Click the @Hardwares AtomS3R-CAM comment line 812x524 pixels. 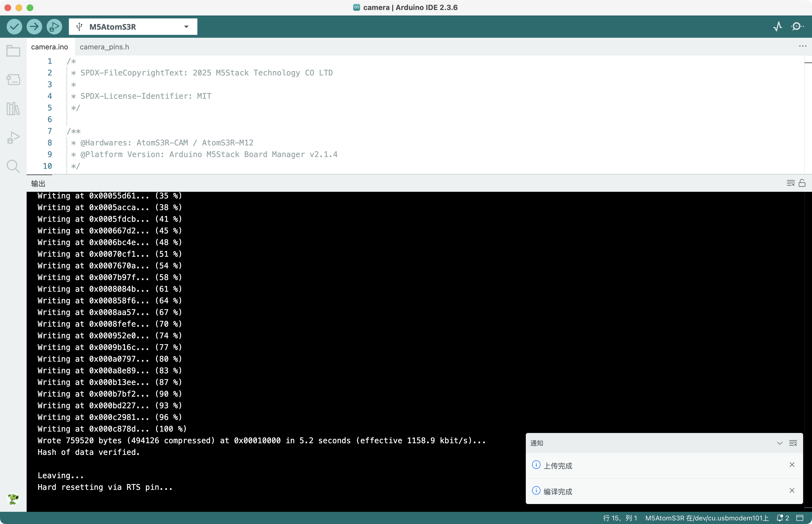pyautogui.click(x=162, y=143)
